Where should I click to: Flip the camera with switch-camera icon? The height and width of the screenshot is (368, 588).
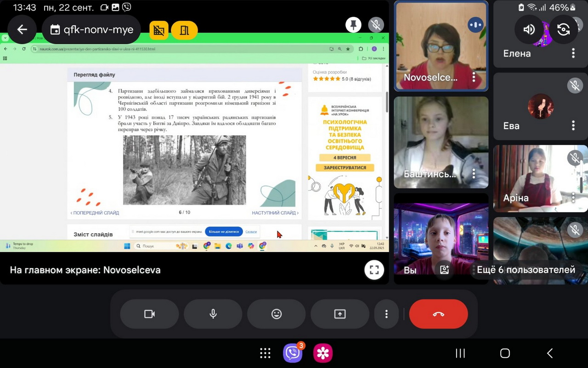pyautogui.click(x=563, y=29)
